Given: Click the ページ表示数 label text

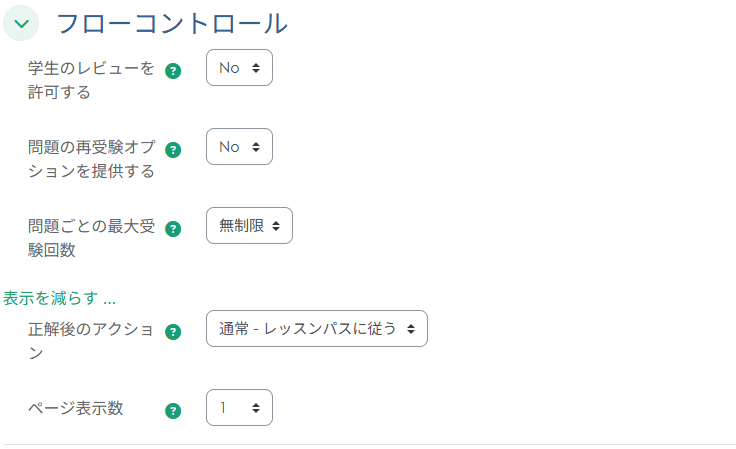Looking at the screenshot, I should coord(76,409).
